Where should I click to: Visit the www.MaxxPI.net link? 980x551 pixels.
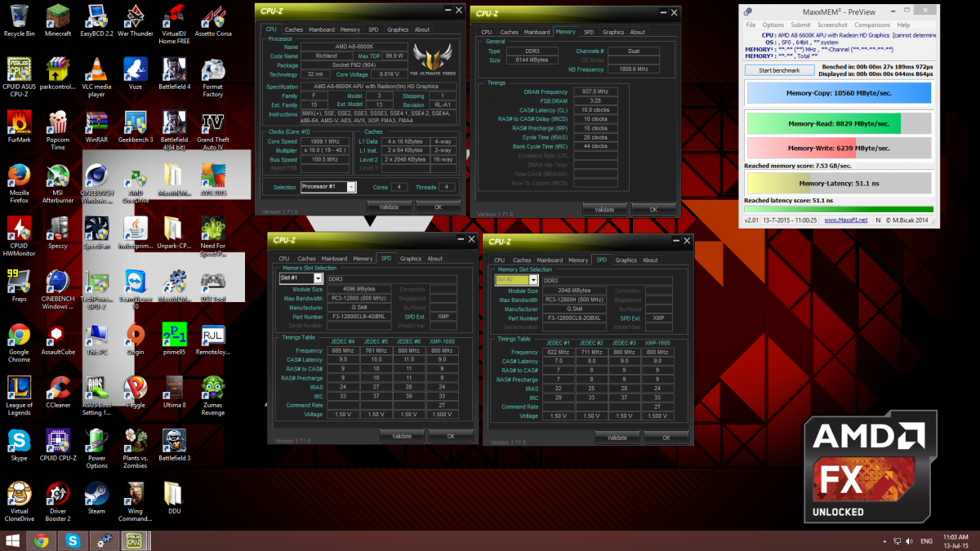coord(845,220)
